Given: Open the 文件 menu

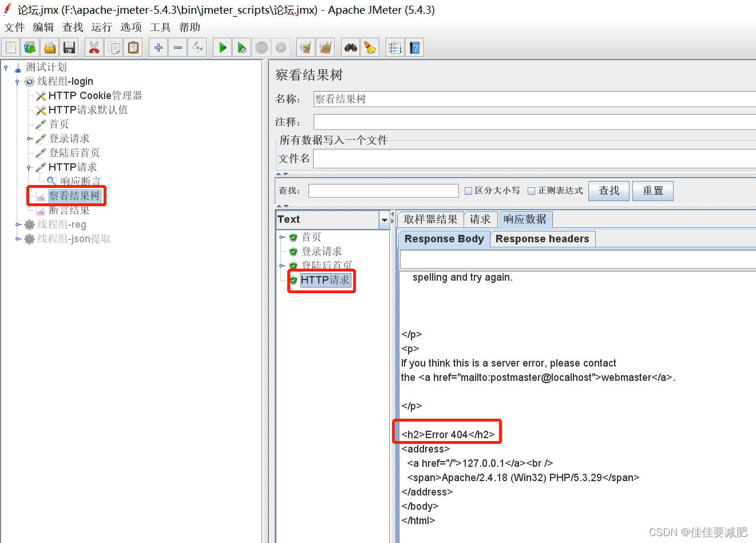Looking at the screenshot, I should pos(15,27).
